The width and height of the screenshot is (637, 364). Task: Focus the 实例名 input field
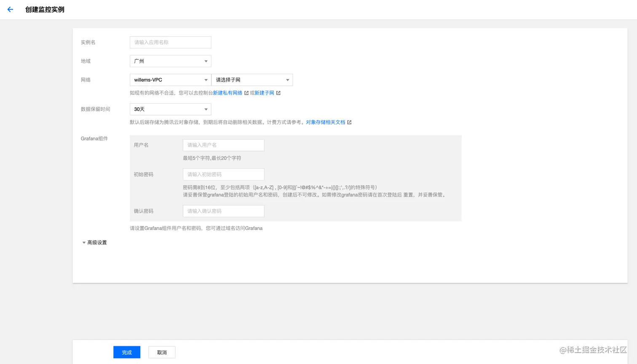pyautogui.click(x=170, y=42)
